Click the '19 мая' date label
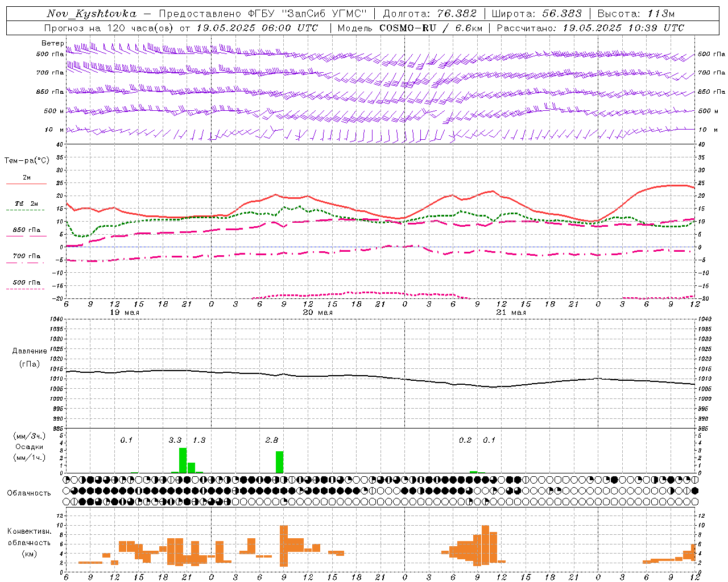This screenshot has width=728, height=582. (124, 313)
